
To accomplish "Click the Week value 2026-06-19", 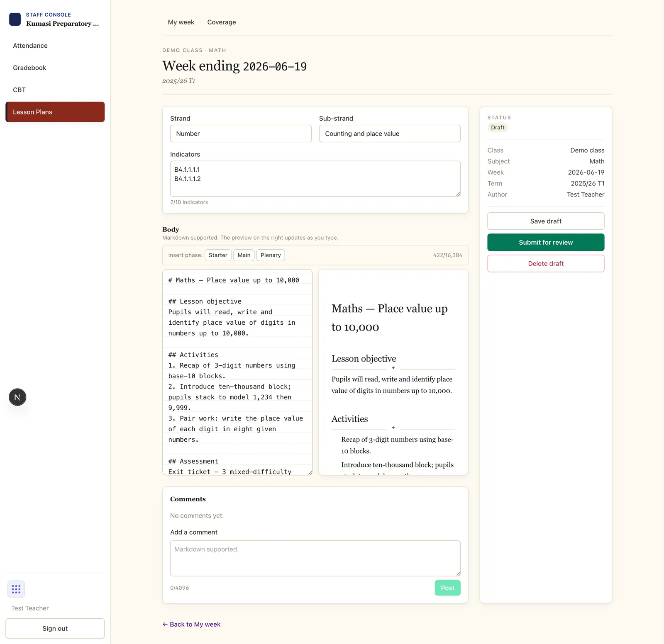I will pyautogui.click(x=586, y=173).
